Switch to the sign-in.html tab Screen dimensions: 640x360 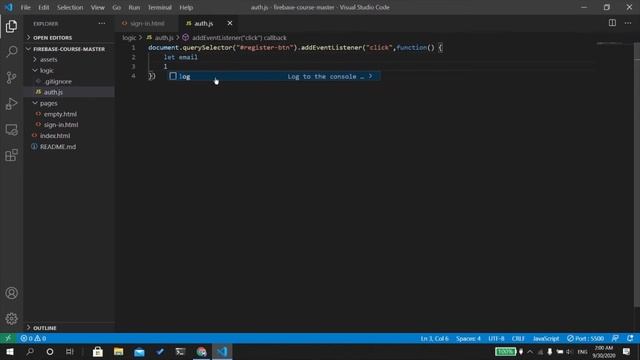point(147,23)
